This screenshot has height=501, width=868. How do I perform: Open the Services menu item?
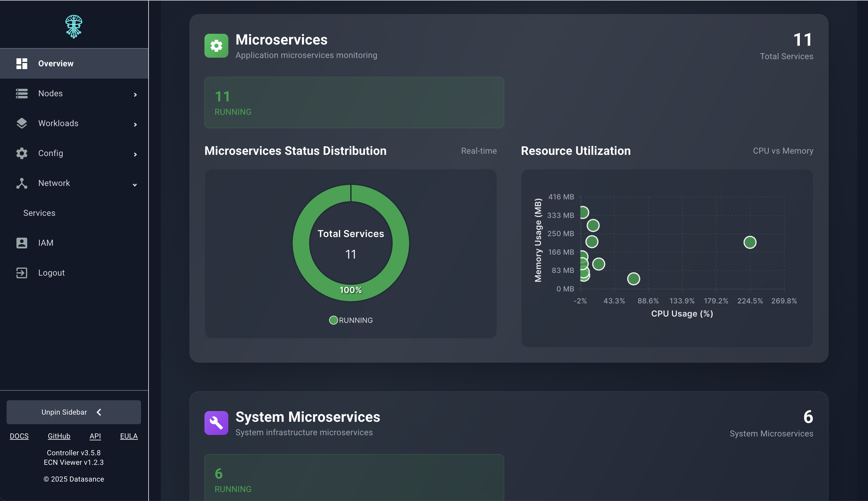39,213
